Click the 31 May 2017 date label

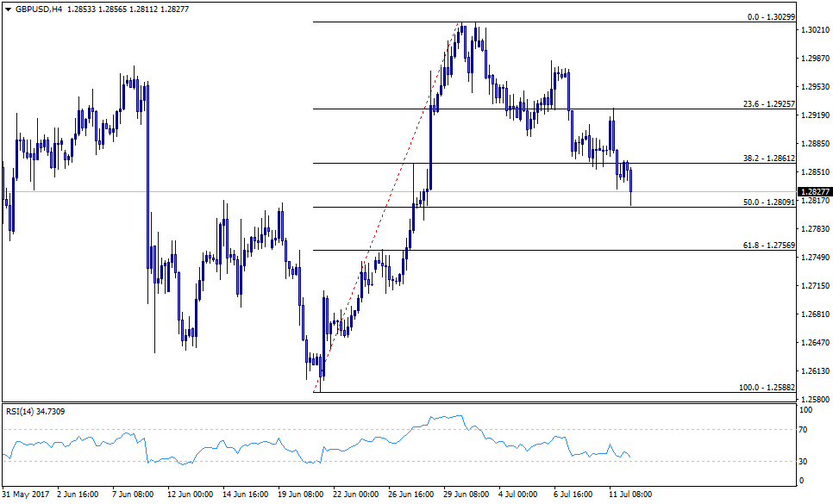point(28,495)
